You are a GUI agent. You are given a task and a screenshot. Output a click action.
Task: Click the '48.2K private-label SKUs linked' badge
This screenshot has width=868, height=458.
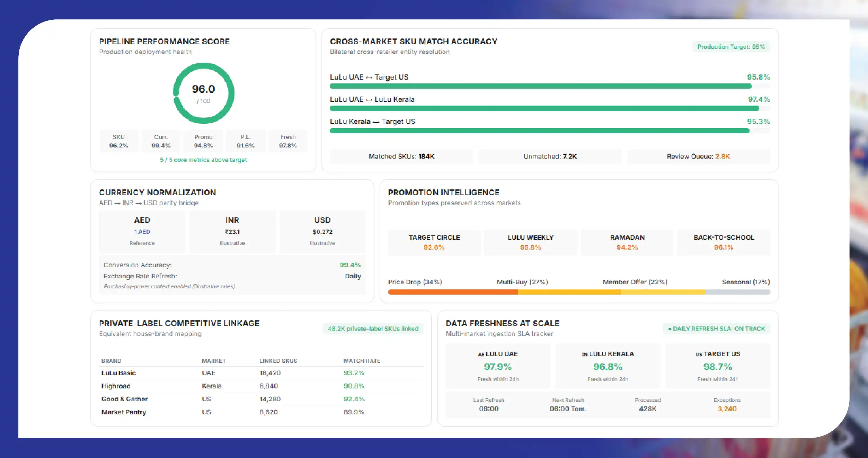[373, 329]
